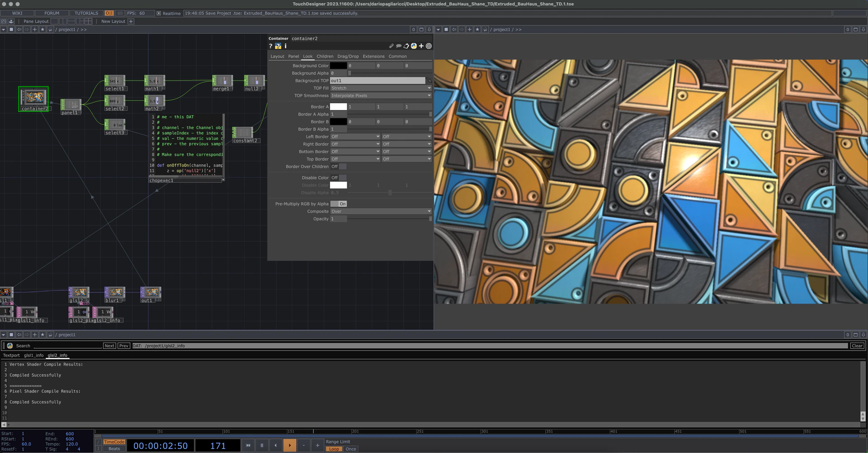Open the TOP Fill dropdown

pyautogui.click(x=381, y=88)
